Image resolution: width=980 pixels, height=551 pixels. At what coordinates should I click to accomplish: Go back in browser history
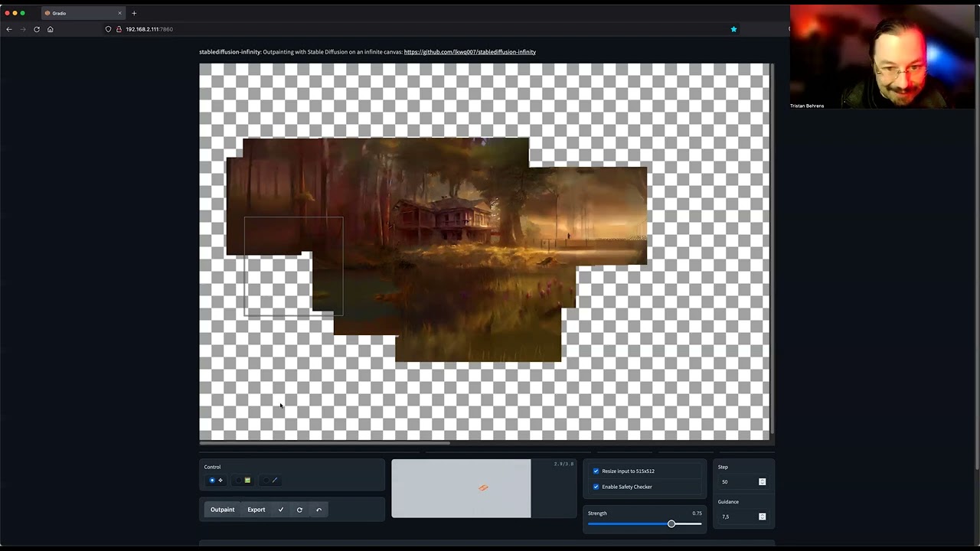point(9,29)
